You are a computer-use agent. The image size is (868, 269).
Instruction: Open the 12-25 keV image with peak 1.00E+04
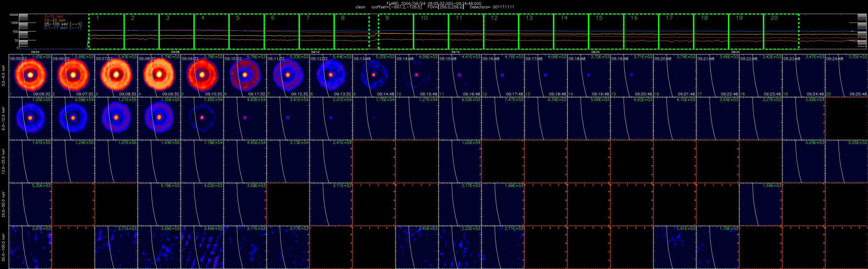click(x=460, y=161)
